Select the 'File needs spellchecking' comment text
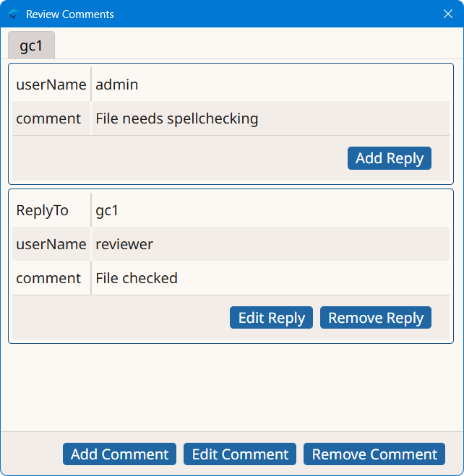 177,118
